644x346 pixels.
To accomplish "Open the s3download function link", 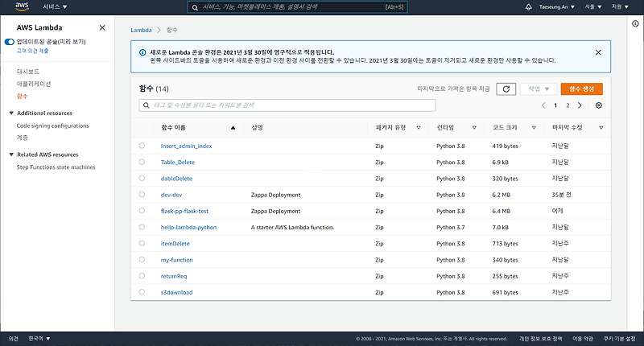I will [176, 293].
